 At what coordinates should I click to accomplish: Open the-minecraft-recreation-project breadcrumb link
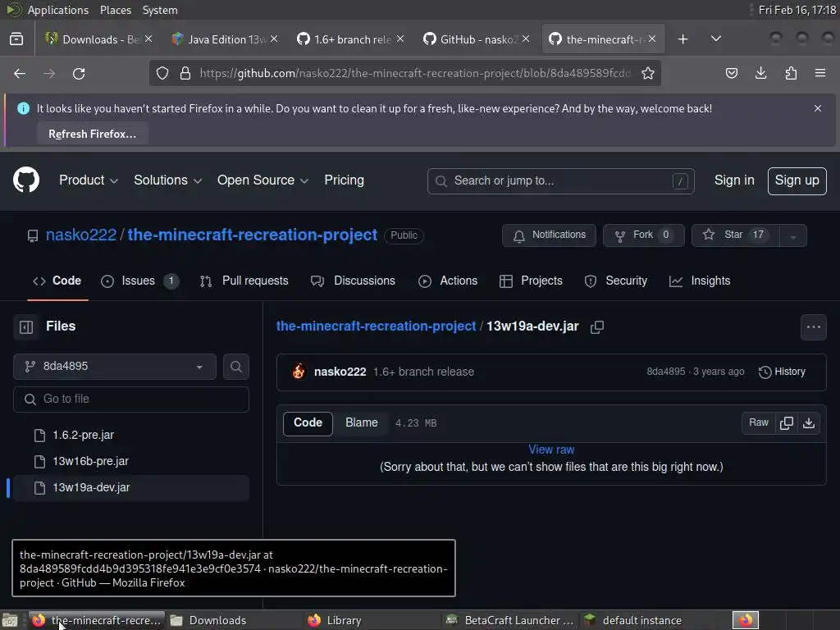pos(376,326)
